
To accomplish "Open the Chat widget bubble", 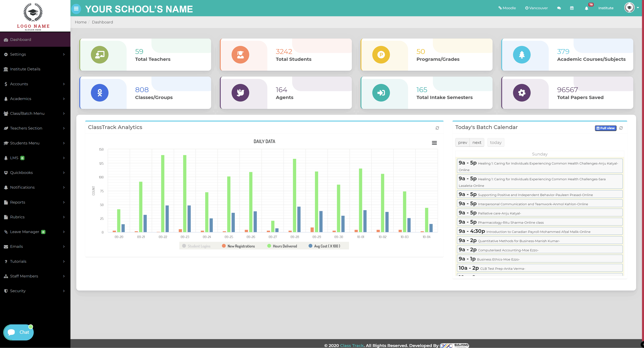I will tap(18, 332).
